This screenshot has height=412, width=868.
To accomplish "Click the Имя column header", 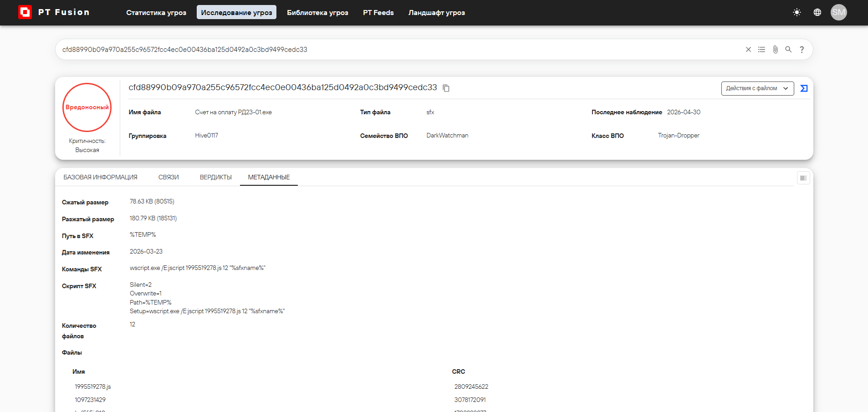I will point(78,371).
